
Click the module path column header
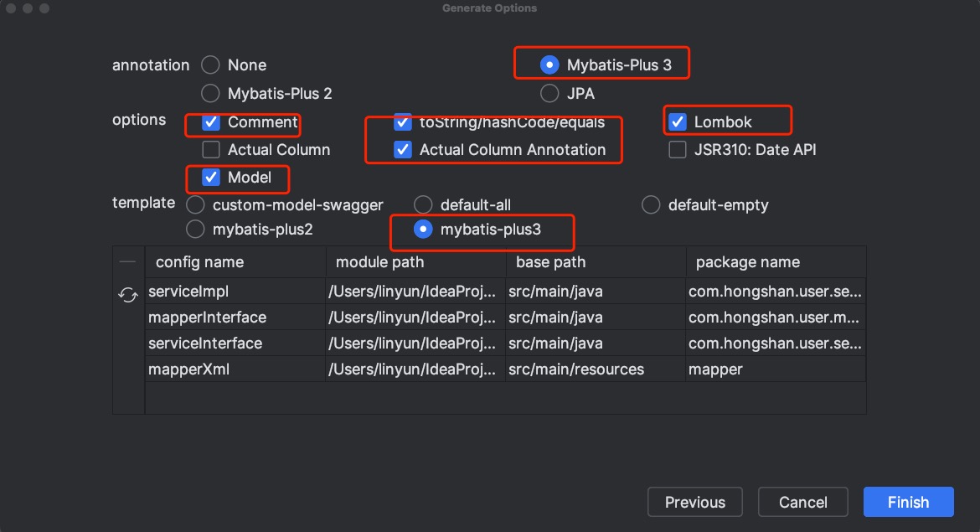click(x=415, y=262)
